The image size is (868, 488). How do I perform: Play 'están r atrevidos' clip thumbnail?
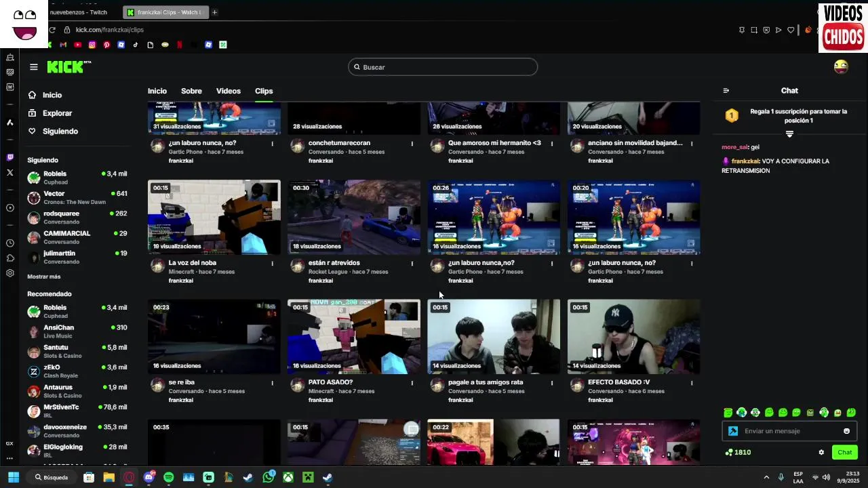(354, 218)
